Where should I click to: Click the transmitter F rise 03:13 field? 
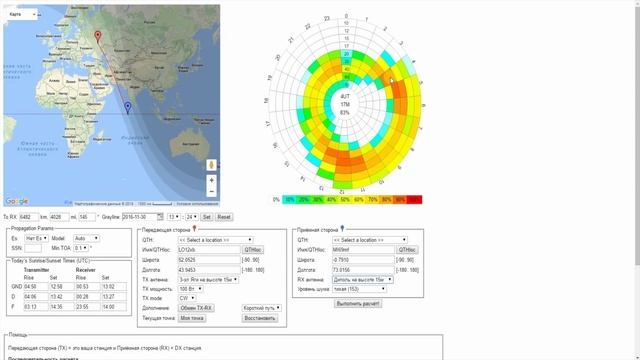click(36, 307)
